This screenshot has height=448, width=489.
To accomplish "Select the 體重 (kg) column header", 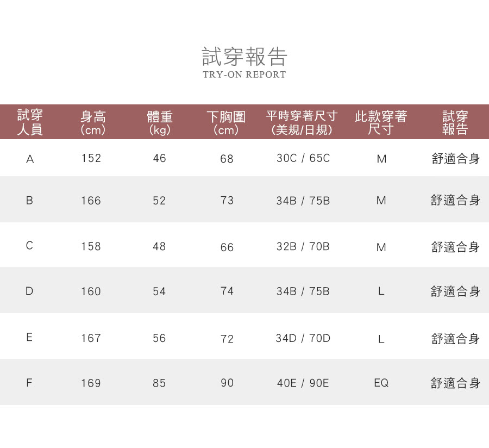I will [160, 123].
